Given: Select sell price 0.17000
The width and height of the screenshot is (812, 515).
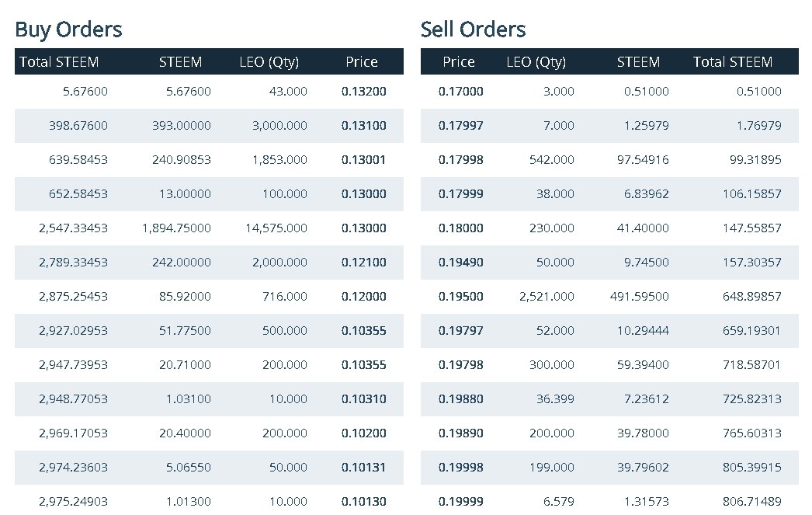Looking at the screenshot, I should tap(461, 92).
